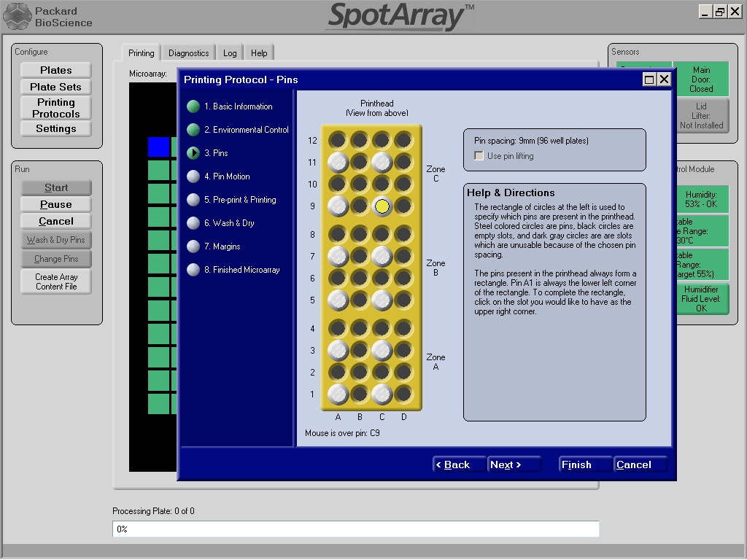Click the gray bullet beside Pin Motion
This screenshot has width=747, height=560.
(x=193, y=176)
